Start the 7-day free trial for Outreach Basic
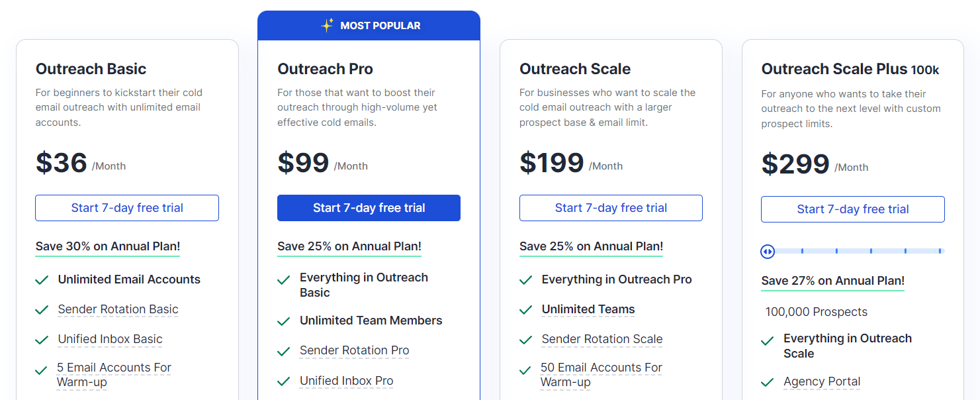 [x=126, y=207]
